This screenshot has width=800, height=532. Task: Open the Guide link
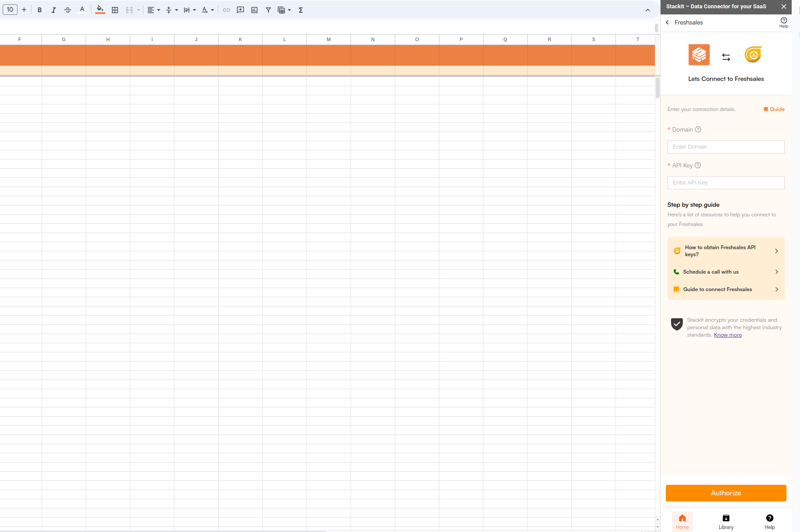pyautogui.click(x=774, y=109)
